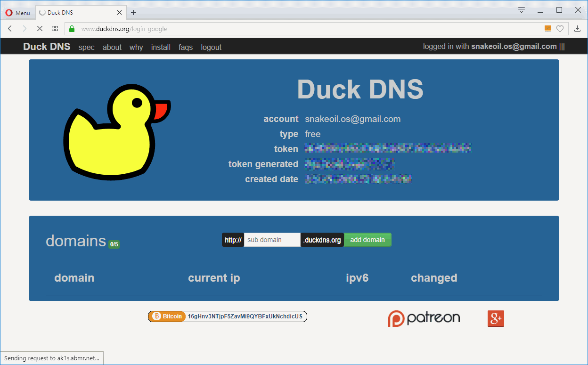The height and width of the screenshot is (365, 588).
Task: Click the Duck DNS brand link
Action: point(47,47)
